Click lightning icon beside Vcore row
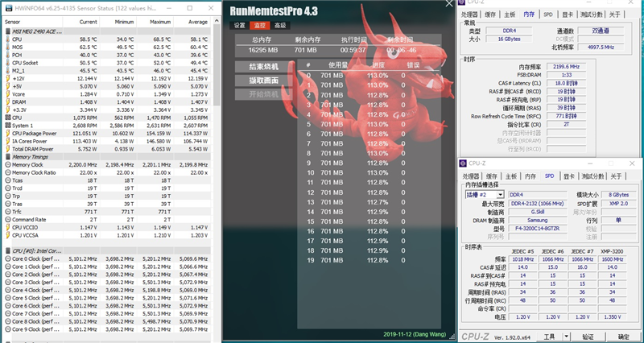644x343 pixels. point(8,94)
